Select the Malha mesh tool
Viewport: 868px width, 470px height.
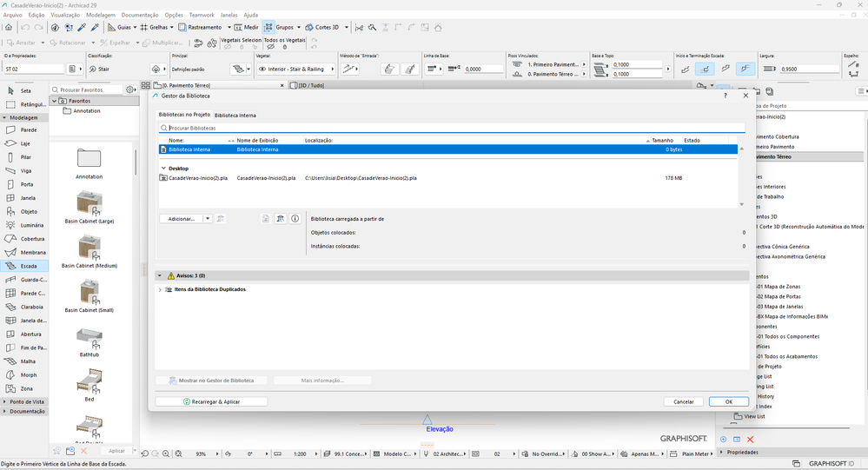click(23, 361)
